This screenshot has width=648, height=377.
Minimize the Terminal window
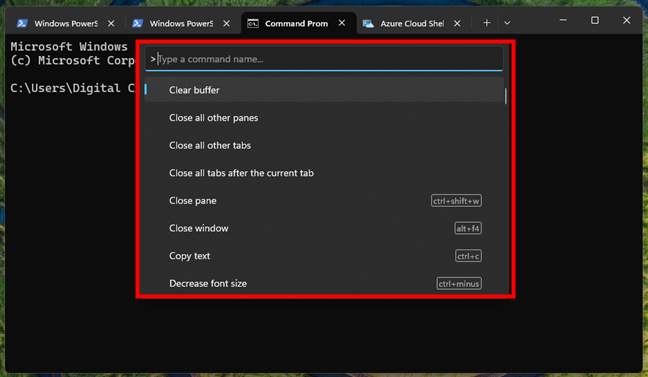tap(563, 20)
